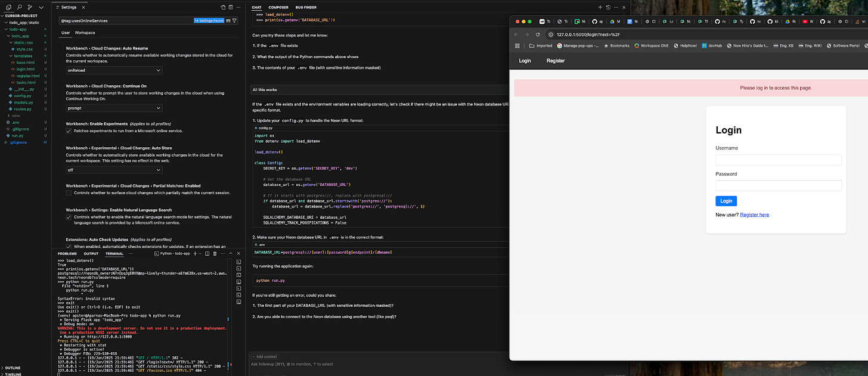Screen dimensions: 868x376
Task: Clear settings search input icon
Action: [228, 20]
